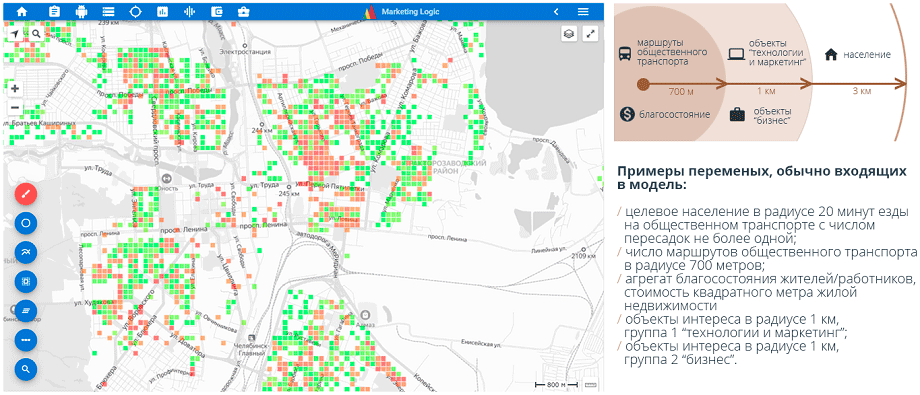The height and width of the screenshot is (395, 920).
Task: Open the list rows icon
Action: point(108,11)
